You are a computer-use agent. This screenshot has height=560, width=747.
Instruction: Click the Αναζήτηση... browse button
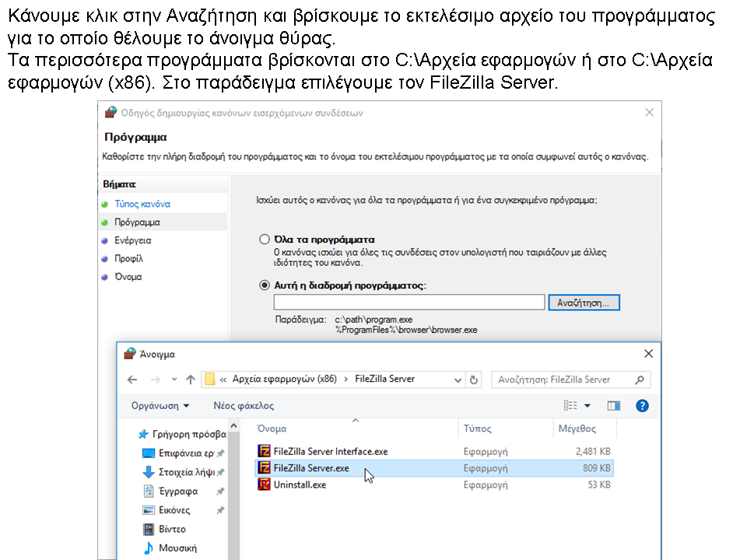click(x=584, y=303)
